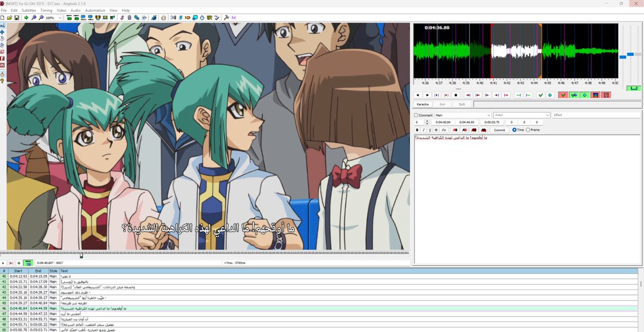This screenshot has height=332, width=644.
Task: Choose primary color with first AB button
Action: 455,130
